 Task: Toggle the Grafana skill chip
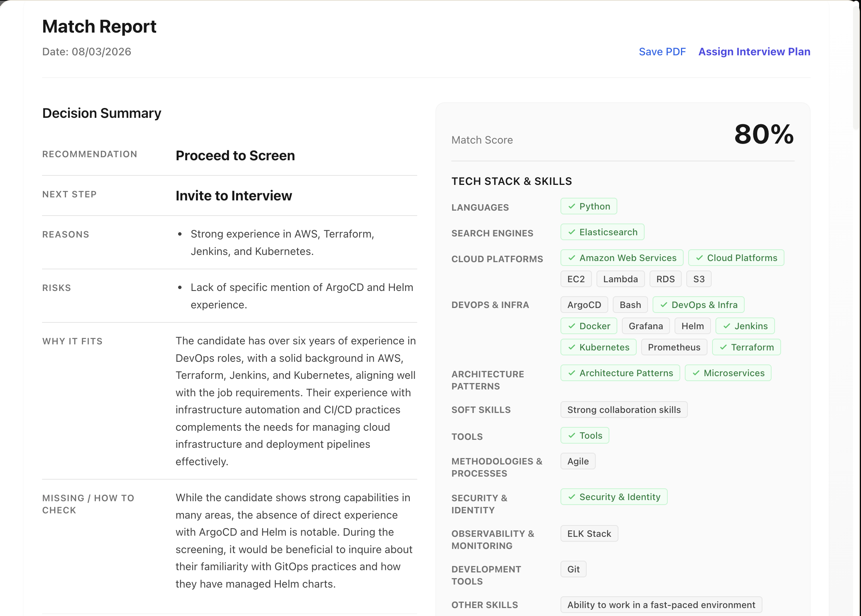pos(646,325)
